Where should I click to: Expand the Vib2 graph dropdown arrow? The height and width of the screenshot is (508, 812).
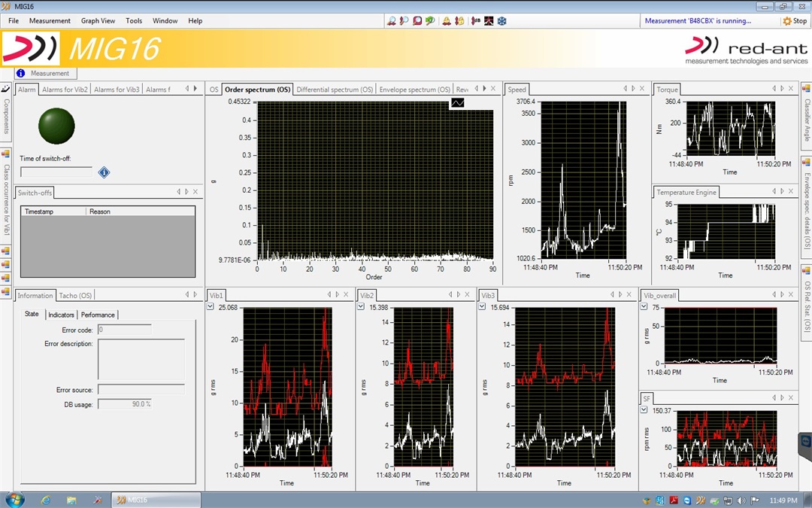[x=361, y=307]
